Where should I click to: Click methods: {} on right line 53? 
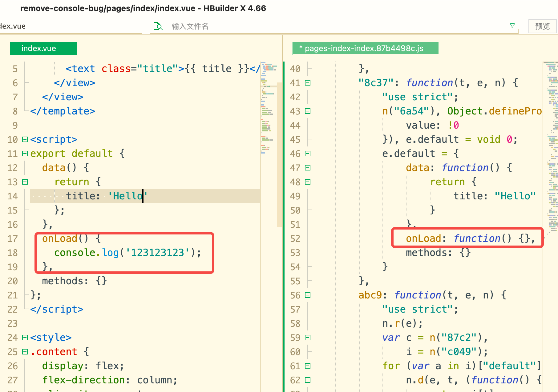coord(438,253)
